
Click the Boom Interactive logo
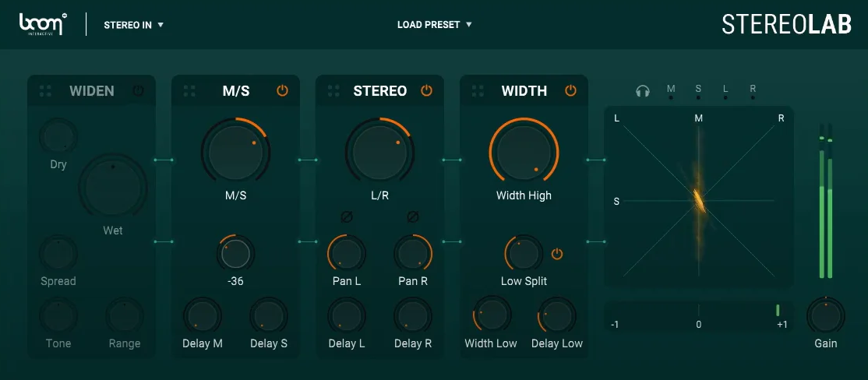coord(44,24)
